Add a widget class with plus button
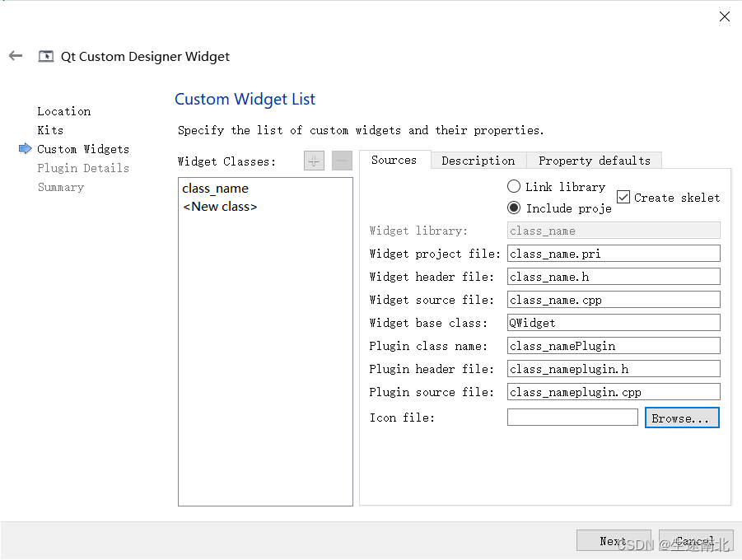 (314, 161)
